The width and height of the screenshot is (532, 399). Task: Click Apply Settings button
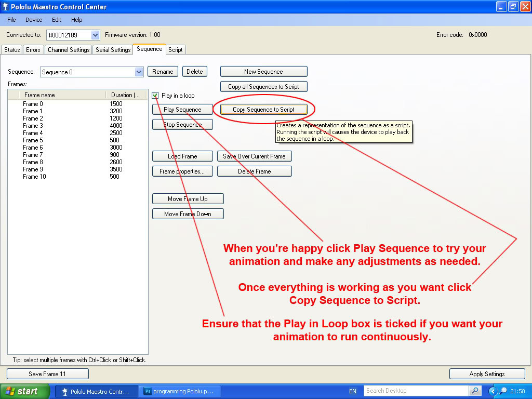487,374
